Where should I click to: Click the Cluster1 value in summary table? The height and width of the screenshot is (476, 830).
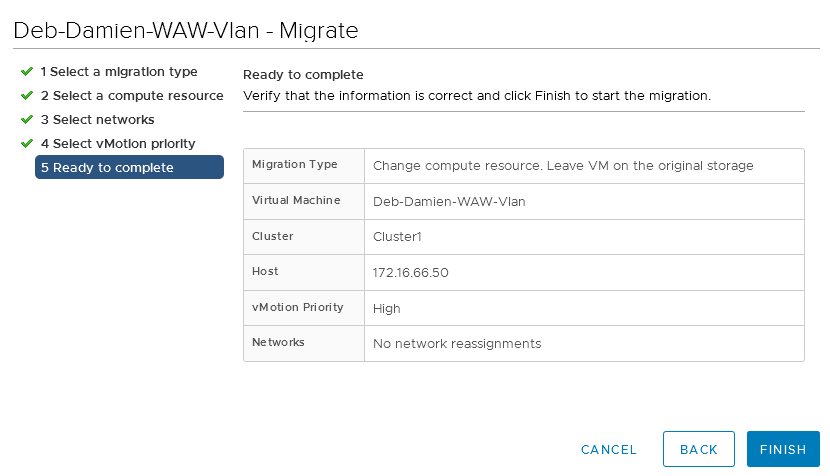[398, 237]
